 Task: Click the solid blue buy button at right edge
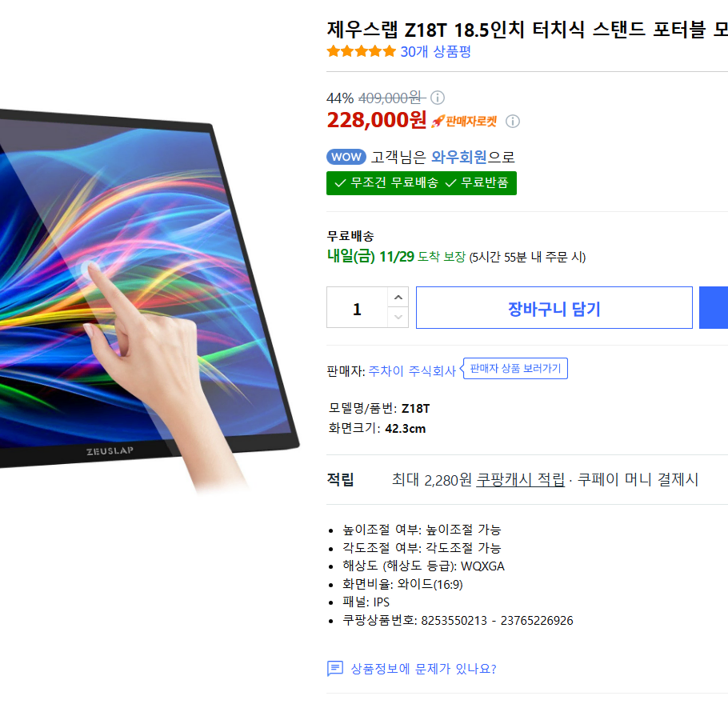pos(714,308)
